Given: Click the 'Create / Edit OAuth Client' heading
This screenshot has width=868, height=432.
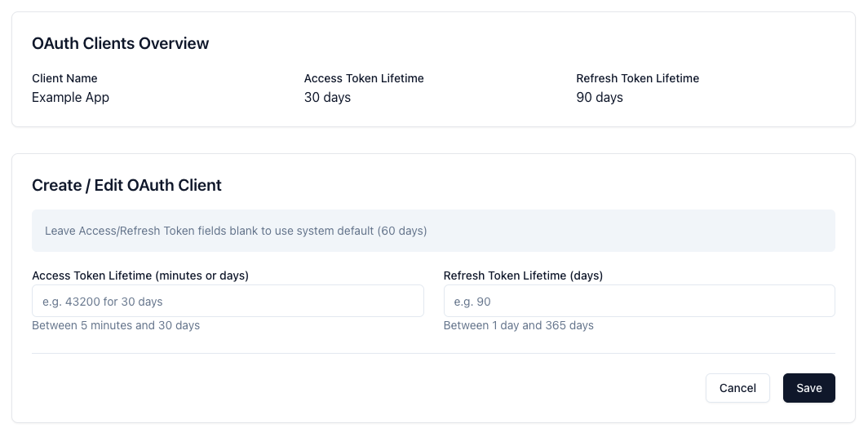Looking at the screenshot, I should point(126,185).
